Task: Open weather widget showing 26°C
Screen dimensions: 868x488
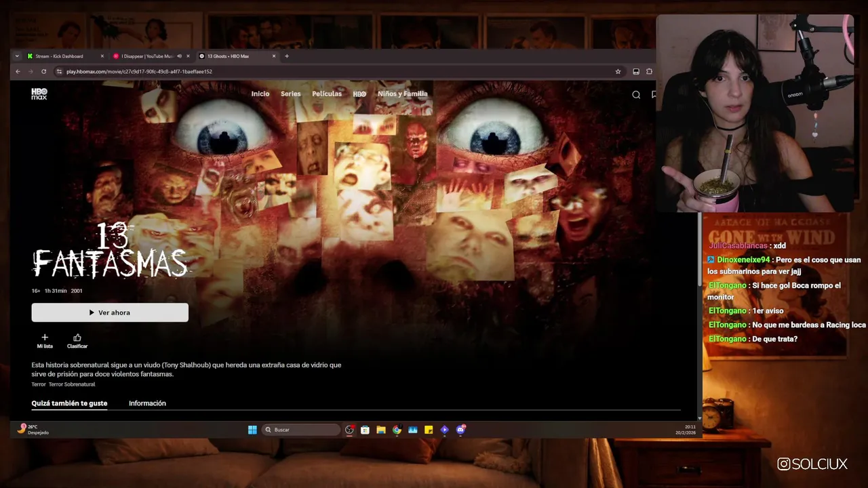Action: [x=34, y=430]
